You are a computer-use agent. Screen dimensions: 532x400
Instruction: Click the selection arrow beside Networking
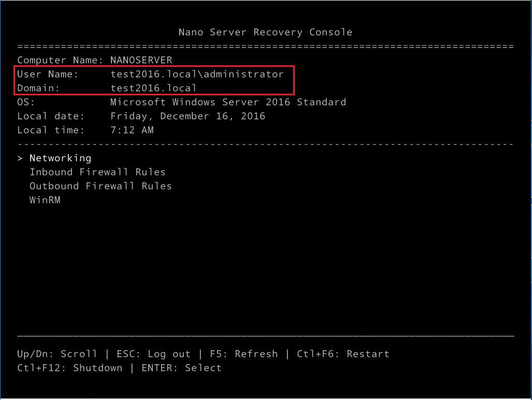click(x=20, y=158)
